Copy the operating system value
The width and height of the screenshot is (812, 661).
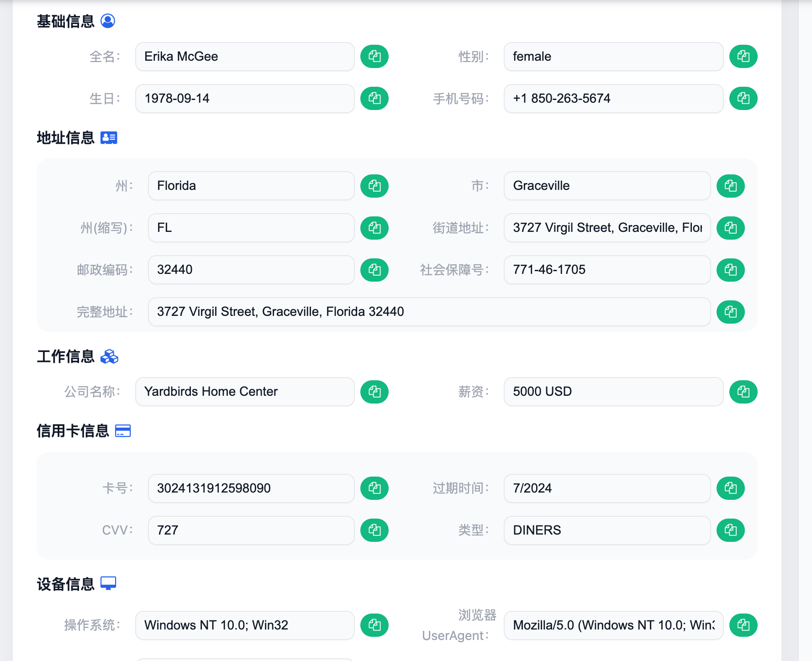[374, 625]
